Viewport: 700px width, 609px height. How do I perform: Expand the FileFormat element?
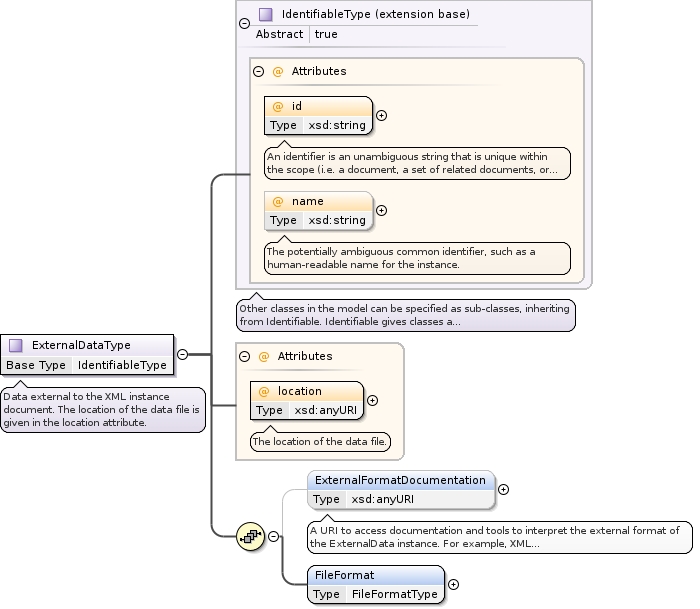click(x=453, y=584)
